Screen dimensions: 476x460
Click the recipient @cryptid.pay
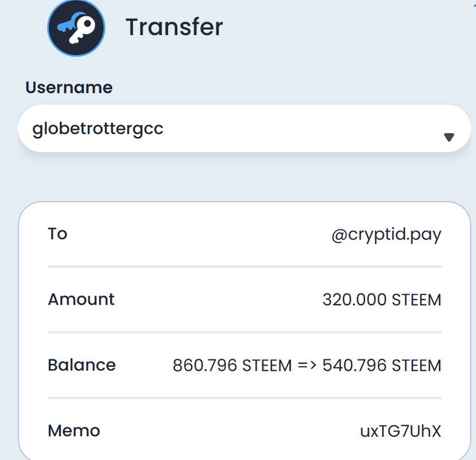pyautogui.click(x=386, y=235)
